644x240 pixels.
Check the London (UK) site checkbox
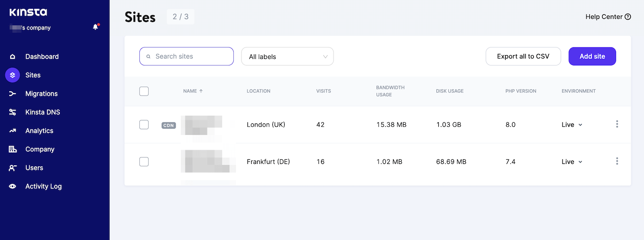pyautogui.click(x=144, y=124)
